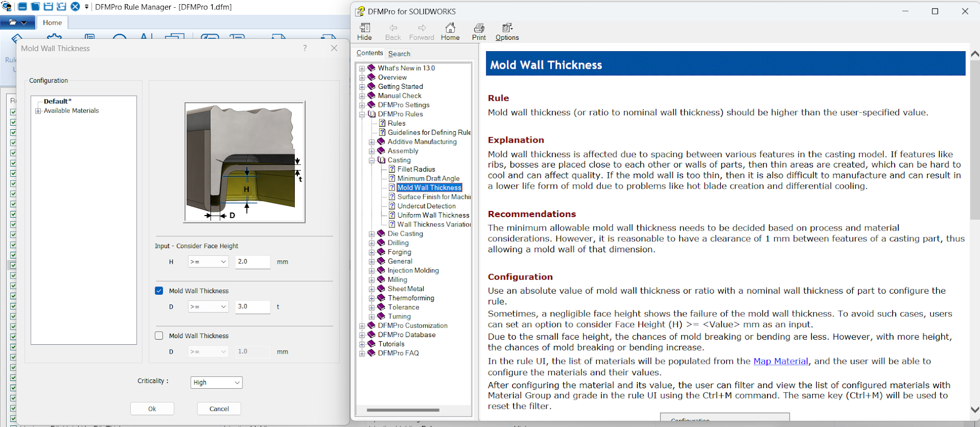This screenshot has width=980, height=427.
Task: Toggle the first rule checkbox behind the dialog
Action: 13,112
